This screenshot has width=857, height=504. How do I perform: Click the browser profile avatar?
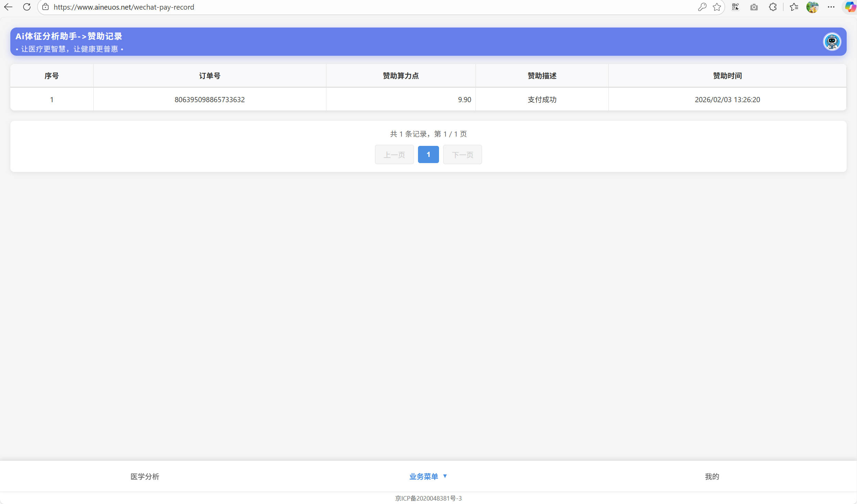(812, 7)
